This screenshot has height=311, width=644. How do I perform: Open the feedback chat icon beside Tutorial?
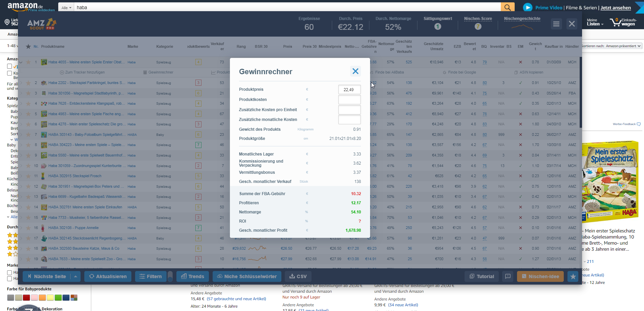508,276
